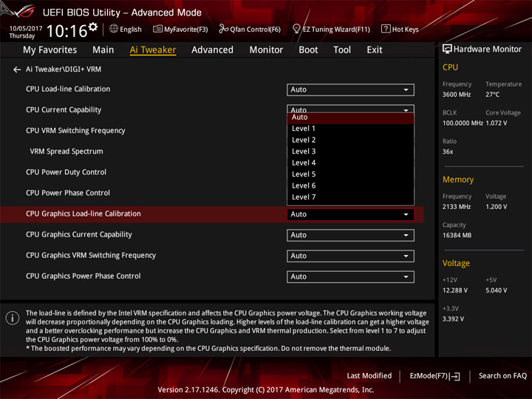Click the 10:16 clock display
This screenshot has width=532, height=399.
pos(66,31)
